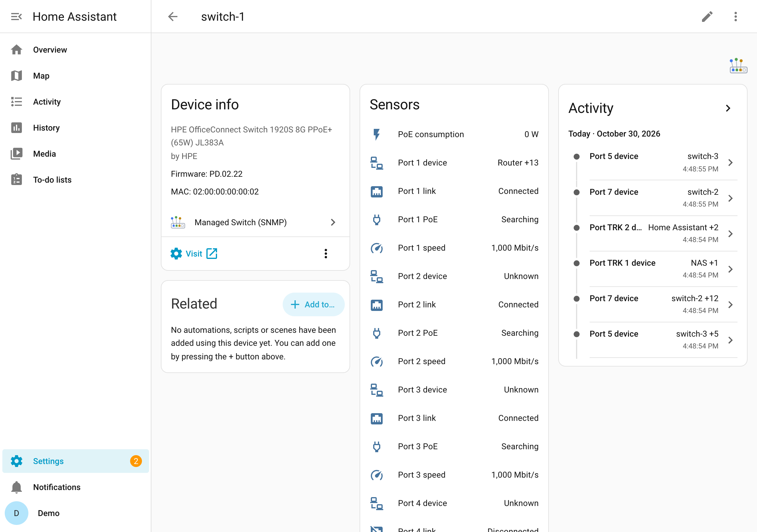
Task: Click the Port 3 PoE plug icon
Action: coord(376,446)
